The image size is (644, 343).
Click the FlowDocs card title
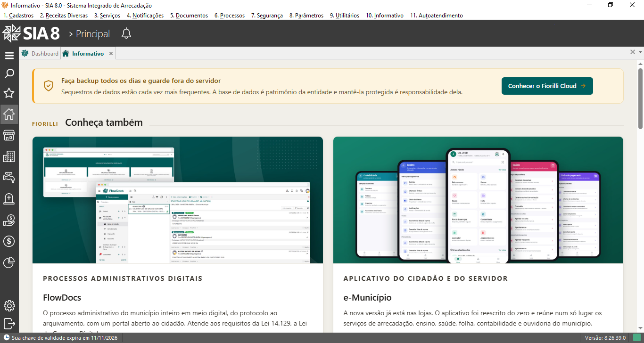pyautogui.click(x=62, y=298)
